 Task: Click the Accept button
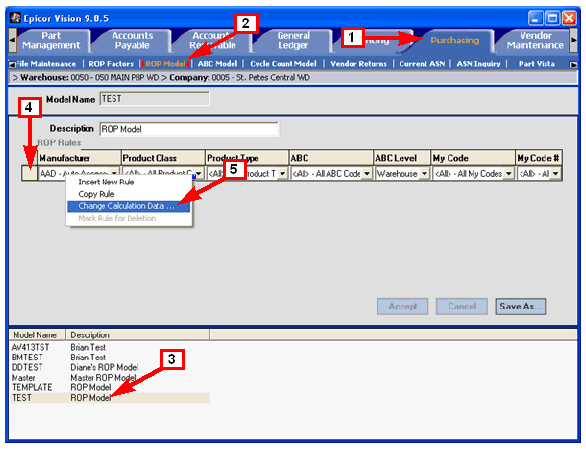[403, 306]
